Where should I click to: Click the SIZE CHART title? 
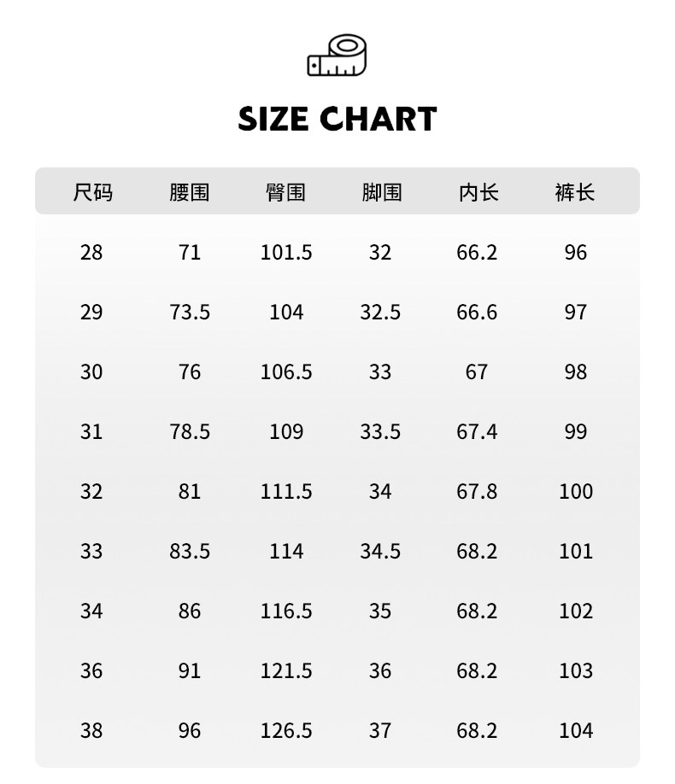click(337, 119)
